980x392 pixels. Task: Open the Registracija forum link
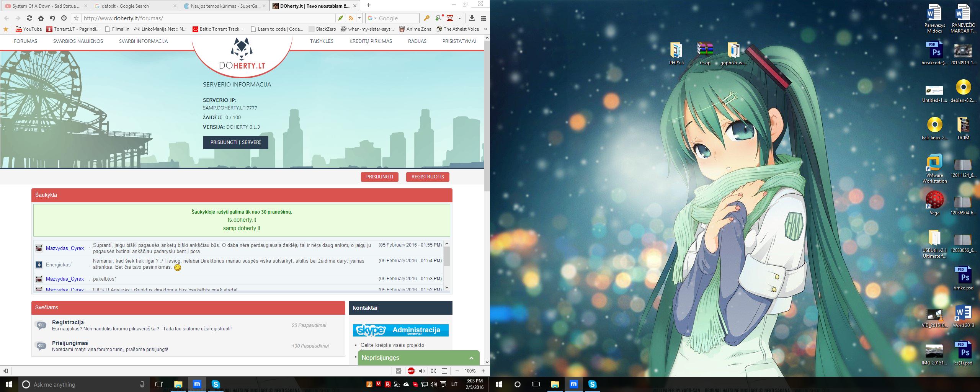tap(68, 322)
